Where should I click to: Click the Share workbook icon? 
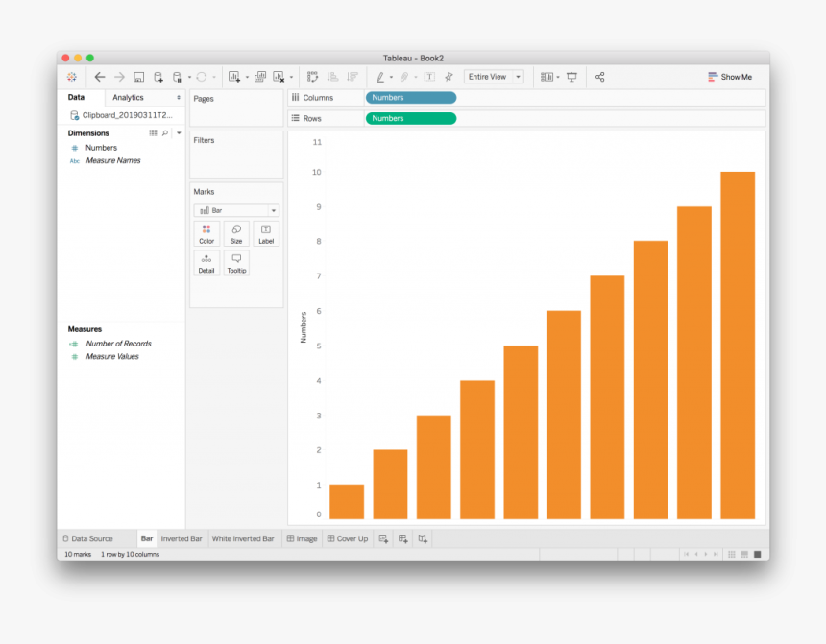599,77
